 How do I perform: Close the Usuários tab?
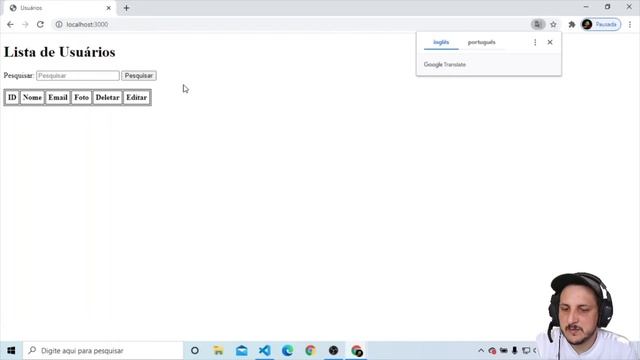point(109,8)
